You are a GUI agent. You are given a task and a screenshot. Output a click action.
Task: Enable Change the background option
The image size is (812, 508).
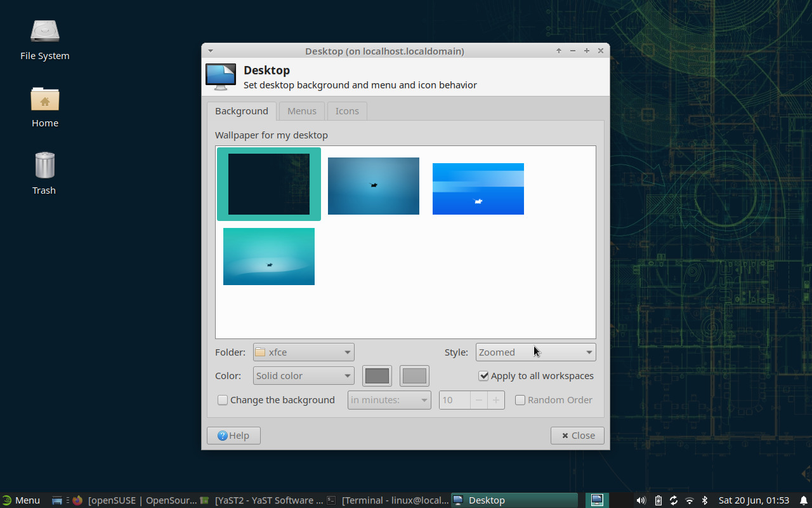[x=223, y=399]
